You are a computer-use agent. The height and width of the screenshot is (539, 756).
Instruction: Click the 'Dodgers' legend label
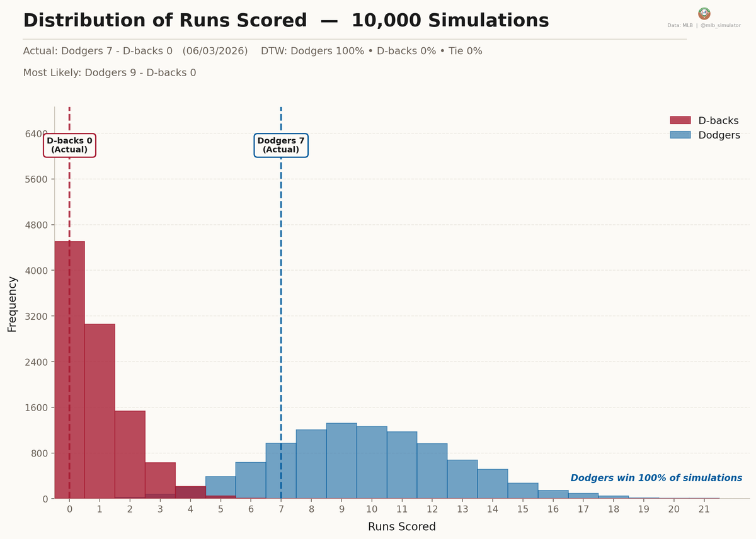click(719, 135)
